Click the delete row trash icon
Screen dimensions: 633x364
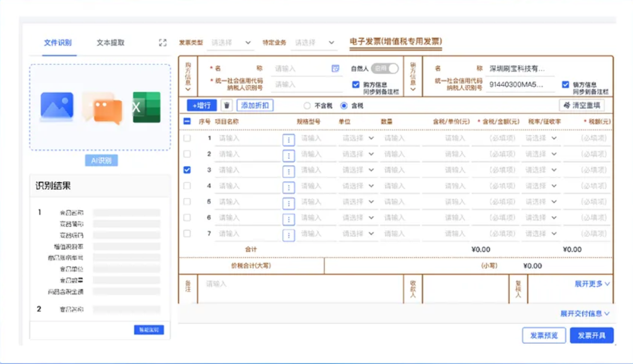pyautogui.click(x=227, y=106)
